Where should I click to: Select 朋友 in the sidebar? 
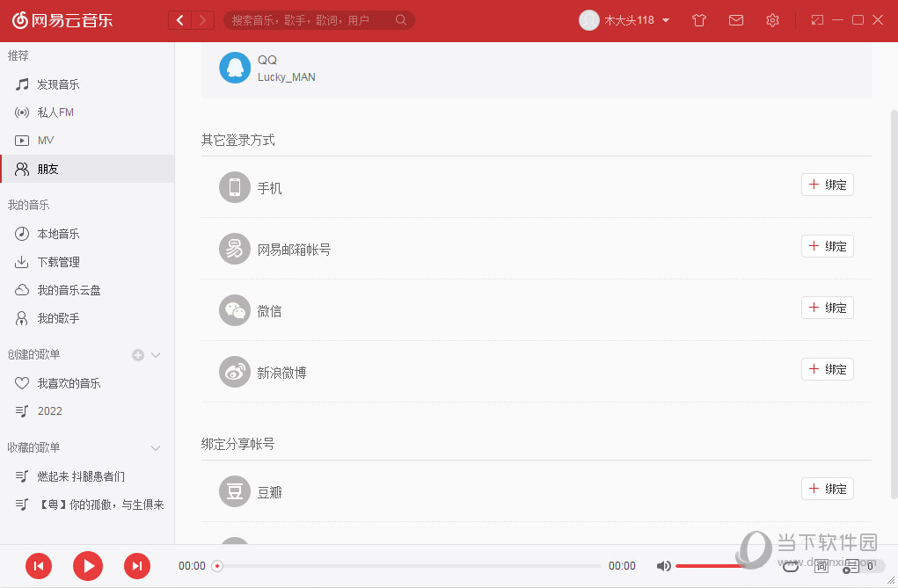[x=87, y=169]
